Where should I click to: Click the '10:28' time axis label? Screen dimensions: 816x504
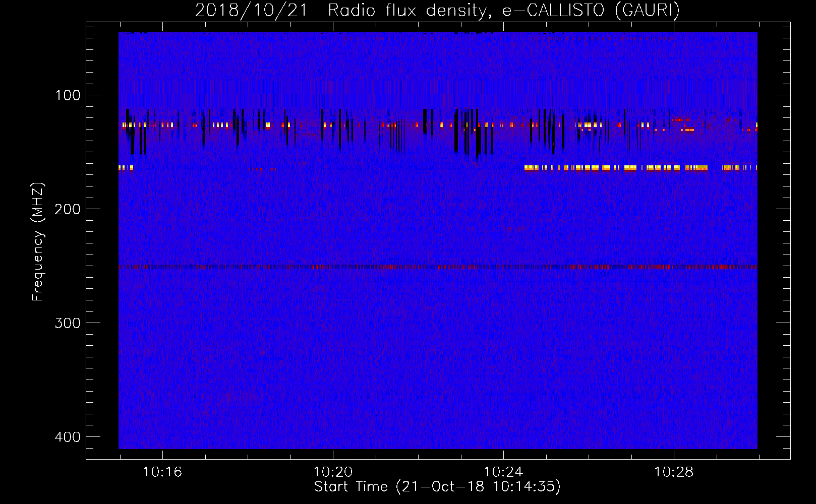pyautogui.click(x=674, y=472)
